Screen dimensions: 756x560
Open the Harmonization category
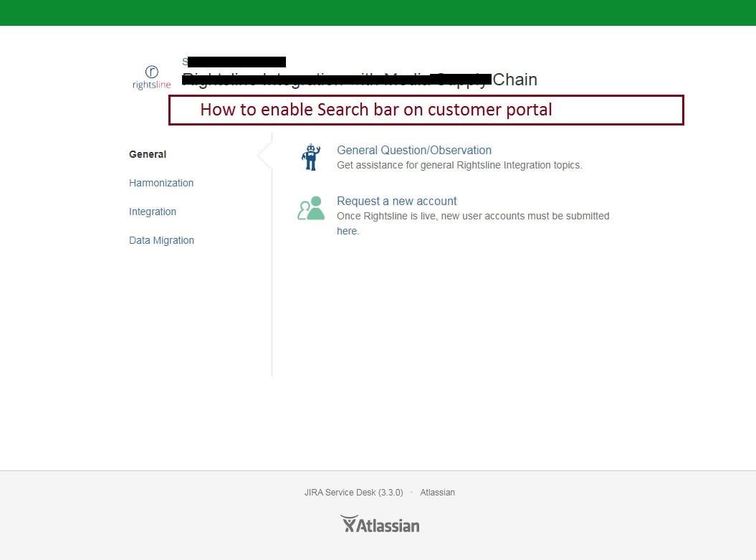pos(161,183)
